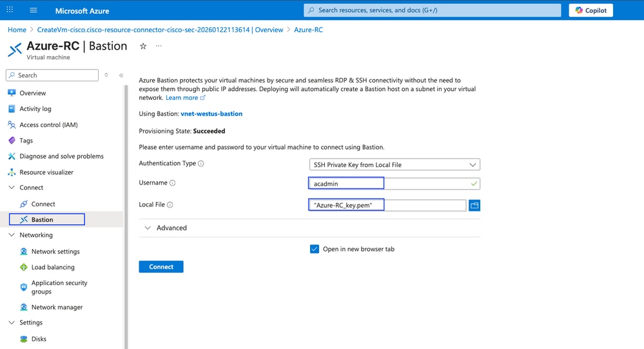The image size is (644, 349).
Task: Click the Azure-RC Bastion logo icon in the title
Action: [x=15, y=50]
